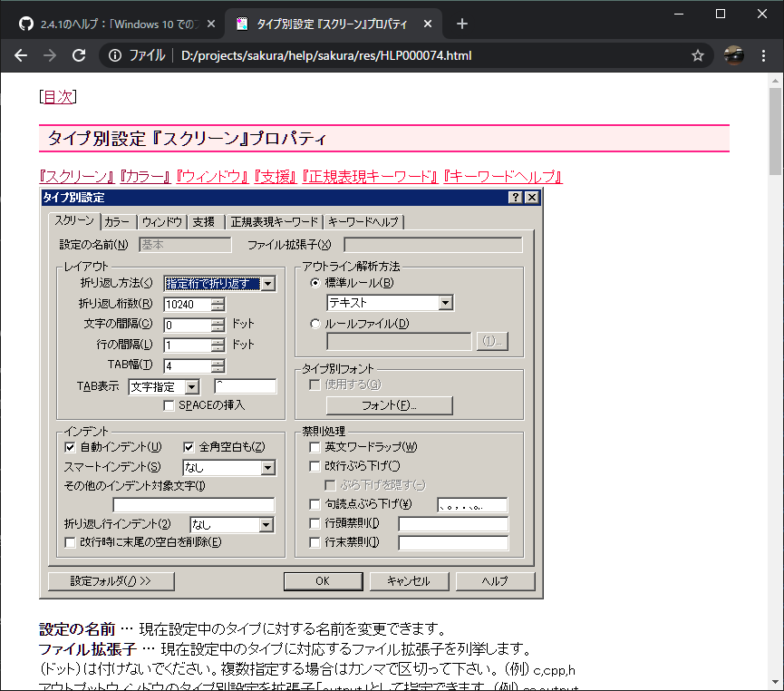Bookmark this page with the star icon

[698, 55]
